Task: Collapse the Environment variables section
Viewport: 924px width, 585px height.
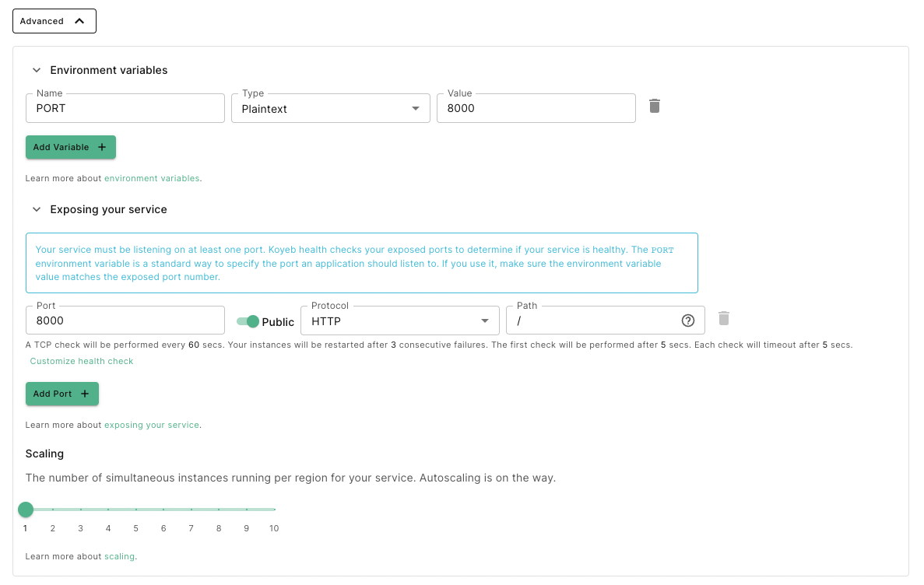Action: pos(37,70)
